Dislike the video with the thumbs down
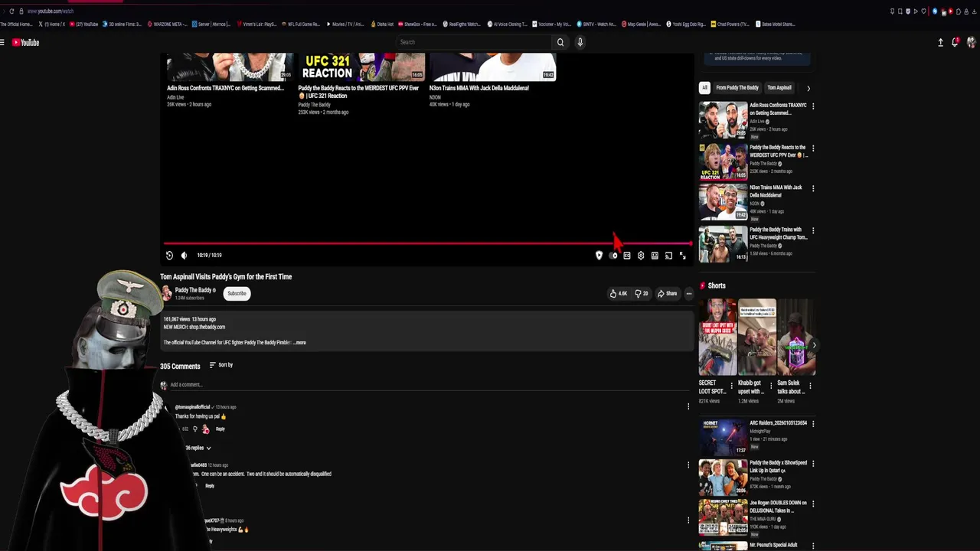 [642, 293]
